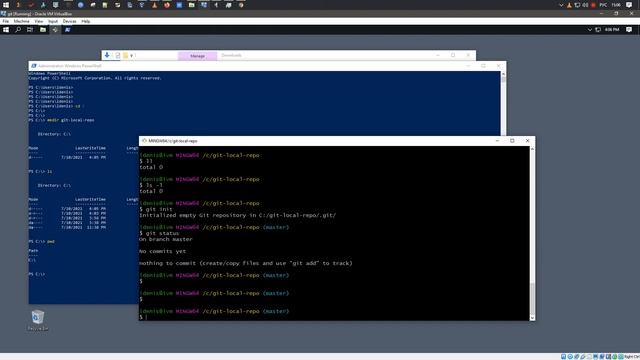640x360 pixels.
Task: Click the folder icon in Downloads quick access toolbar
Action: click(125, 56)
